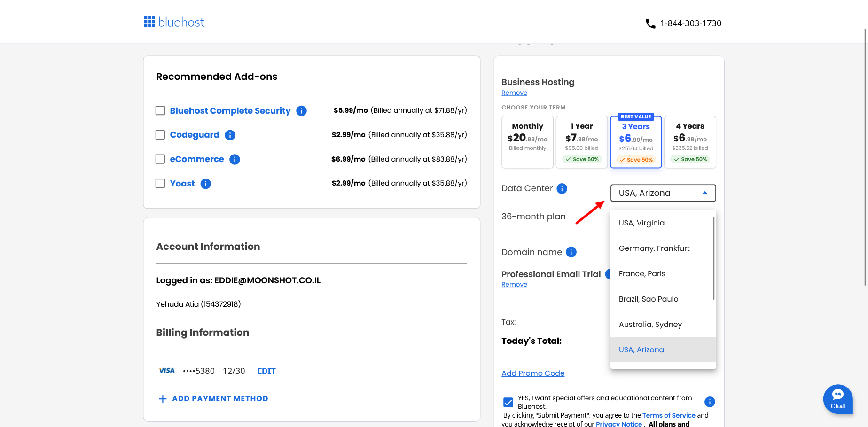Viewport: 868px width, 427px height.
Task: Edit the Visa card ending 5380
Action: pos(266,371)
